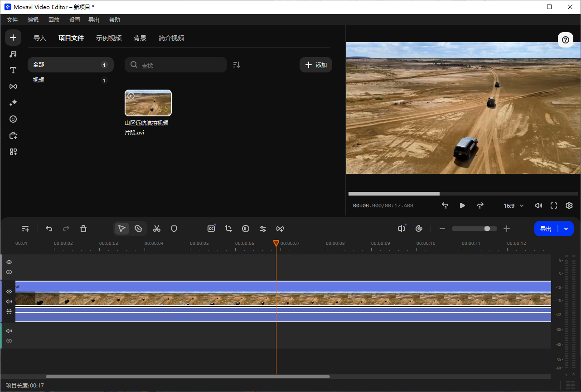Open the Effects panel in sidebar
Viewport: 581px width, 392px height.
[x=13, y=102]
